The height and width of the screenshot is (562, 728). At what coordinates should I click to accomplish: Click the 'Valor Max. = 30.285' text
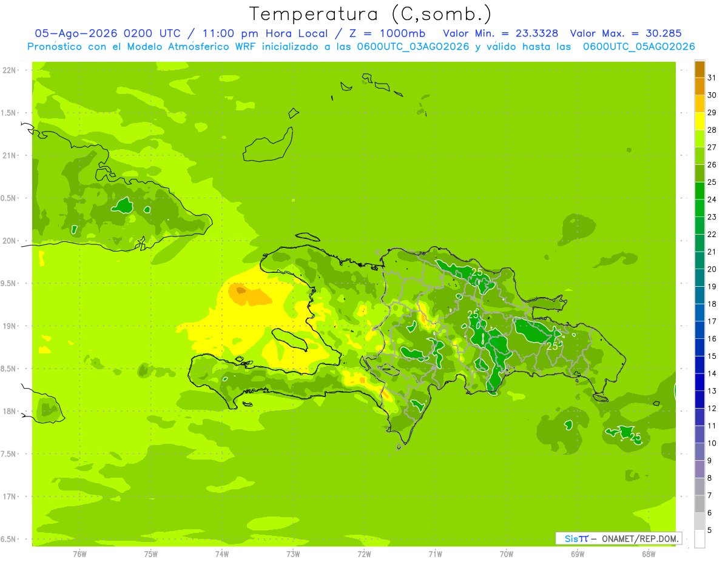(625, 33)
